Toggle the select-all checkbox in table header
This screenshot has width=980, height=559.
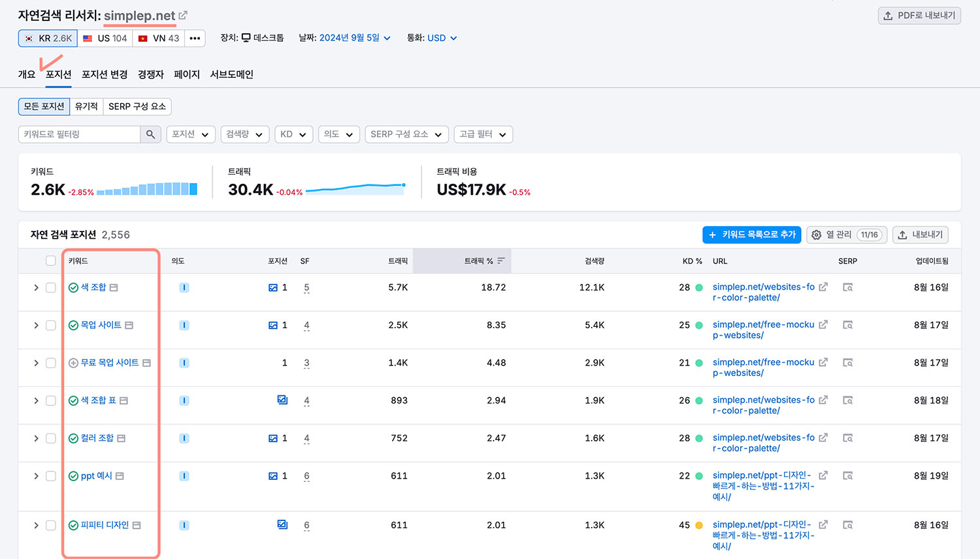51,261
